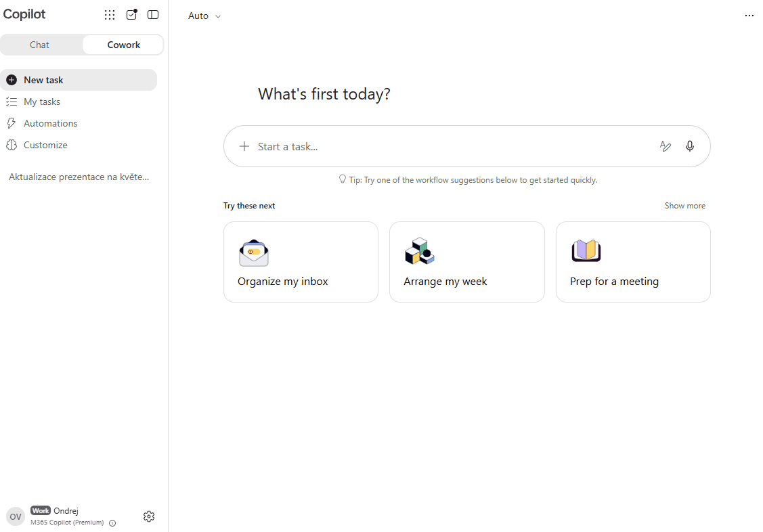Image resolution: width=763 pixels, height=532 pixels.
Task: Click the Show more link
Action: click(x=684, y=206)
